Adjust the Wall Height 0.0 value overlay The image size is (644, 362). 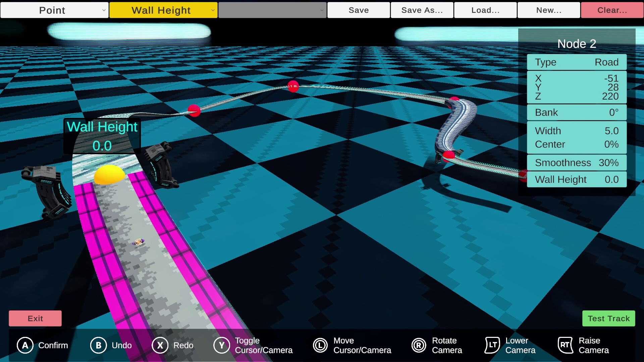click(x=102, y=136)
